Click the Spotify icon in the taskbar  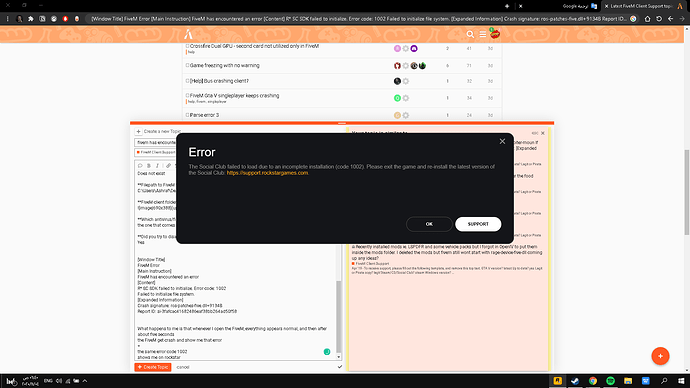tap(610, 381)
